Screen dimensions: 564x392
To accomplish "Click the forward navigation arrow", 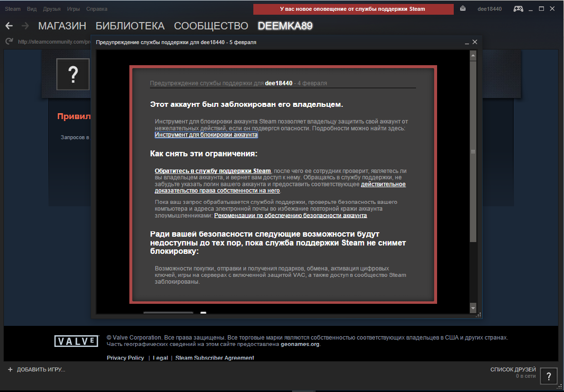I will [x=25, y=25].
